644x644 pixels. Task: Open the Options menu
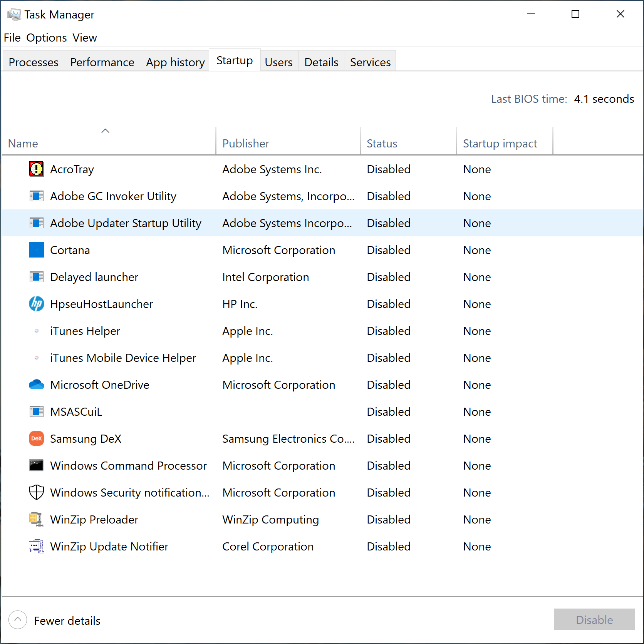46,38
